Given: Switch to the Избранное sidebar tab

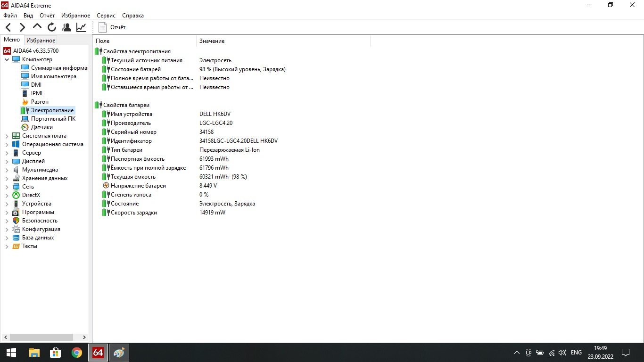Looking at the screenshot, I should 41,41.
